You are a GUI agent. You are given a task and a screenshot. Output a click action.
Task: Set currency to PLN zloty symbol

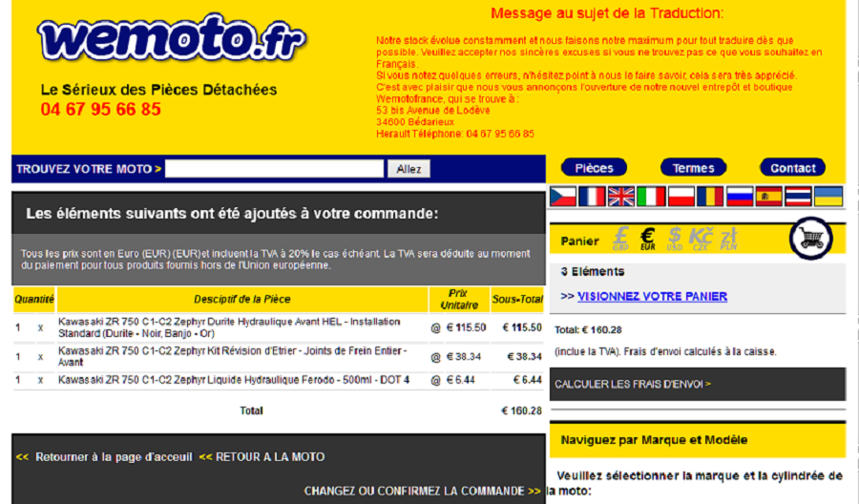point(728,239)
